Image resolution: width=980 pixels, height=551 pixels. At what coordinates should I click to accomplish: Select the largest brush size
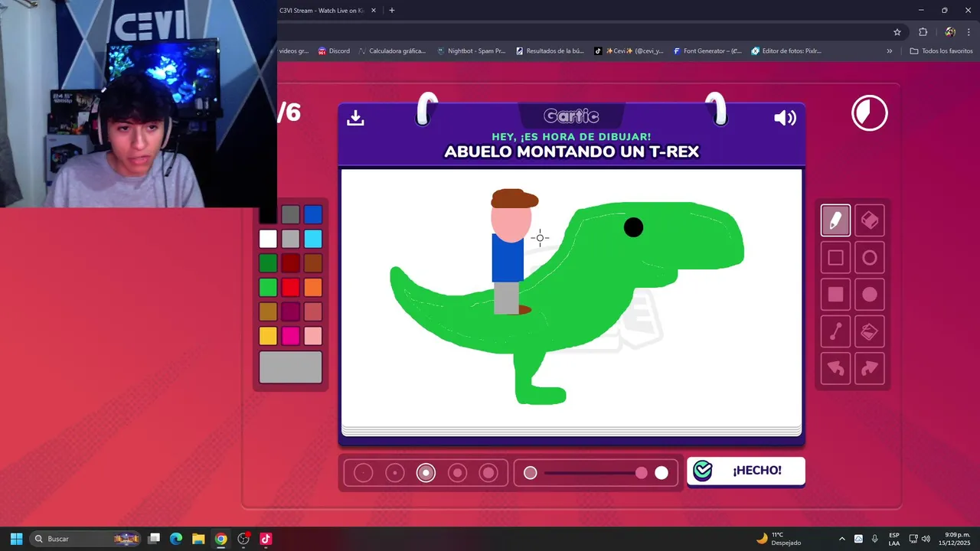pyautogui.click(x=488, y=473)
